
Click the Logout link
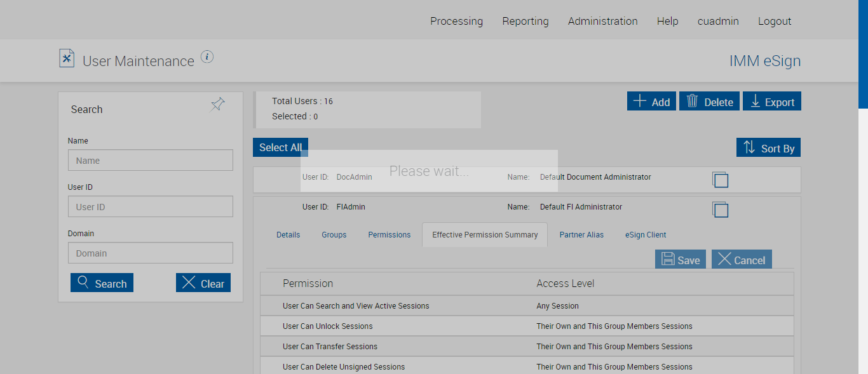tap(775, 21)
